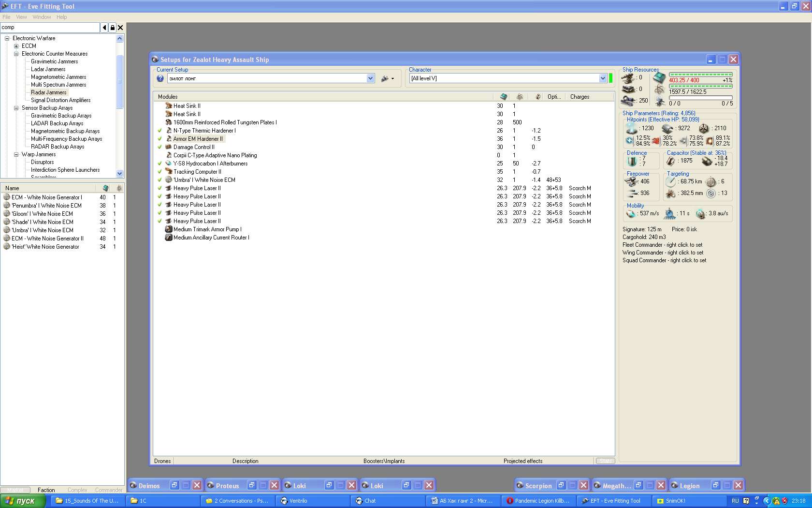Toggle Damage Control II active checkmark
The image size is (812, 508).
click(x=159, y=147)
